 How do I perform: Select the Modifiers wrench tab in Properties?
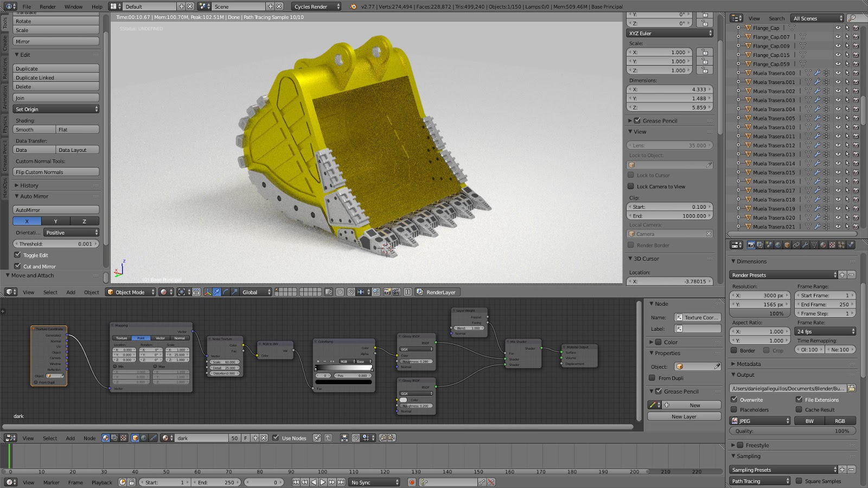(x=805, y=245)
